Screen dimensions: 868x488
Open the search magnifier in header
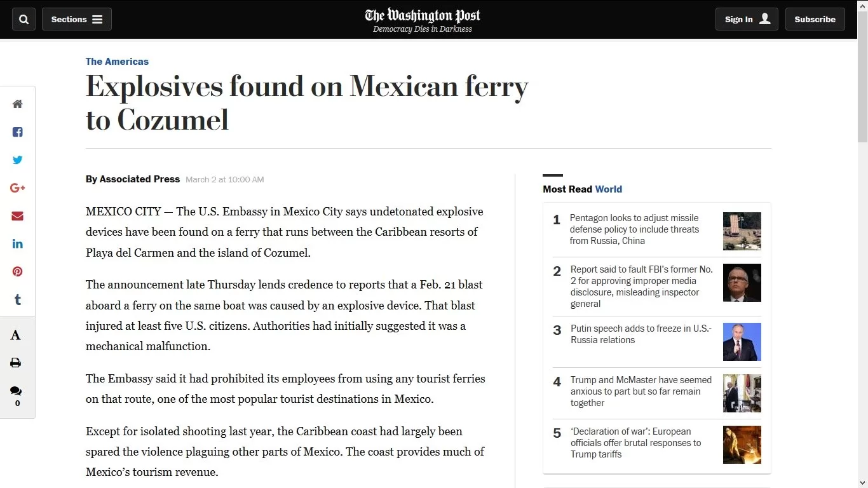[24, 19]
